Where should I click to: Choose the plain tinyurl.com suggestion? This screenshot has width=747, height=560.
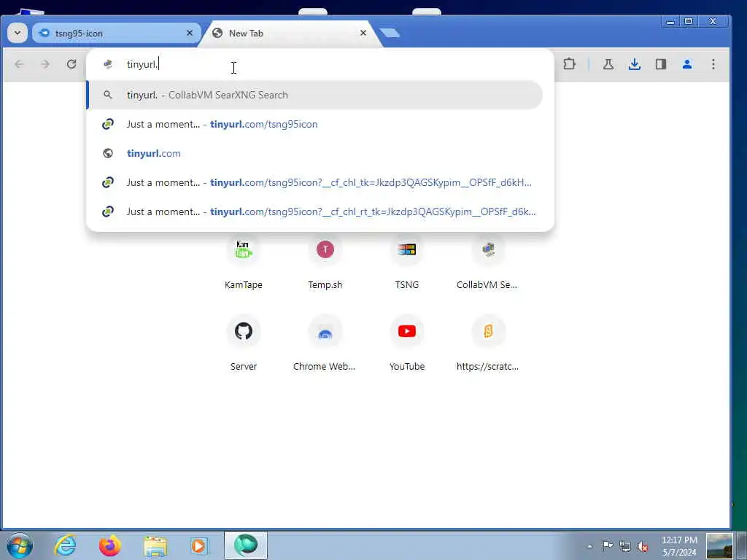click(314, 153)
